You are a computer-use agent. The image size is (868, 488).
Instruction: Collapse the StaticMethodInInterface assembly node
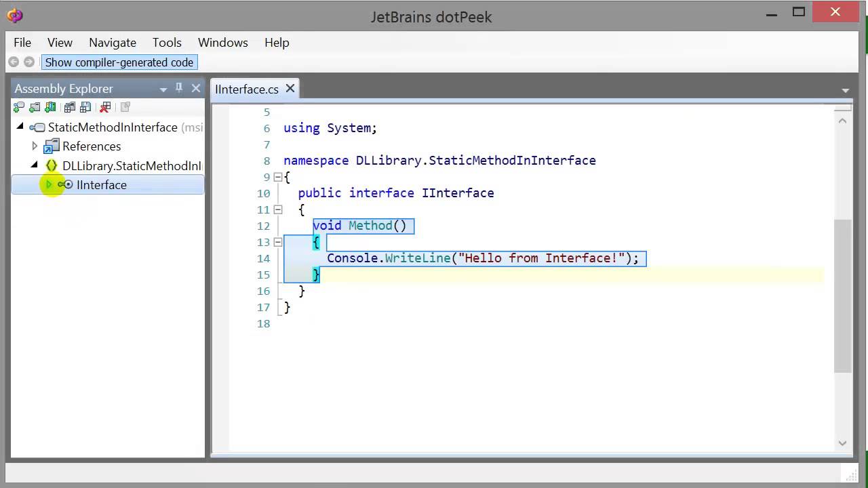tap(20, 127)
